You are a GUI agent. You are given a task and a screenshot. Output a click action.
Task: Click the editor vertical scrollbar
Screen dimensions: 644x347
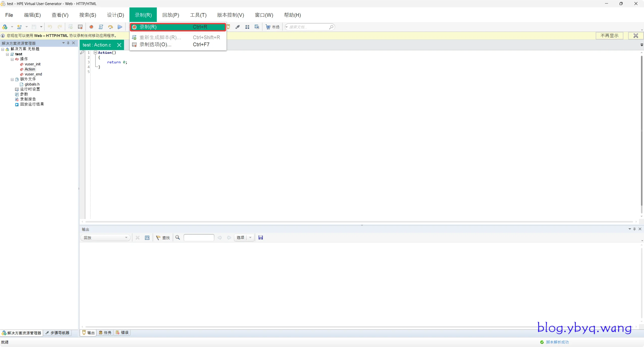point(641,131)
